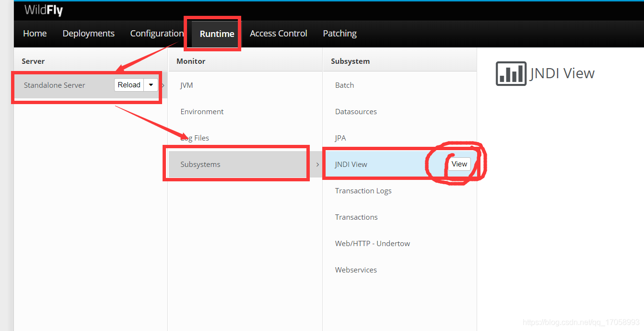This screenshot has width=644, height=331.
Task: Open the Patching tab
Action: point(340,34)
